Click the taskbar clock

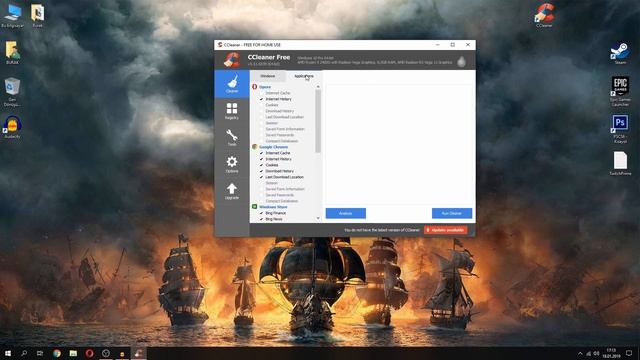point(611,353)
